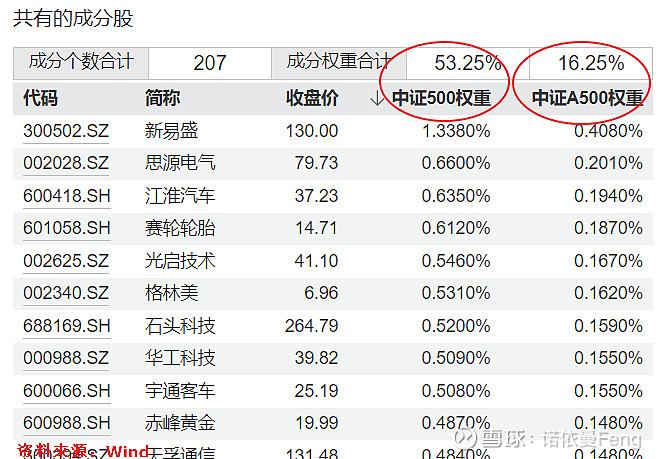Click the closing price 6.96
Image resolution: width=661 pixels, height=459 pixels.
click(x=321, y=293)
